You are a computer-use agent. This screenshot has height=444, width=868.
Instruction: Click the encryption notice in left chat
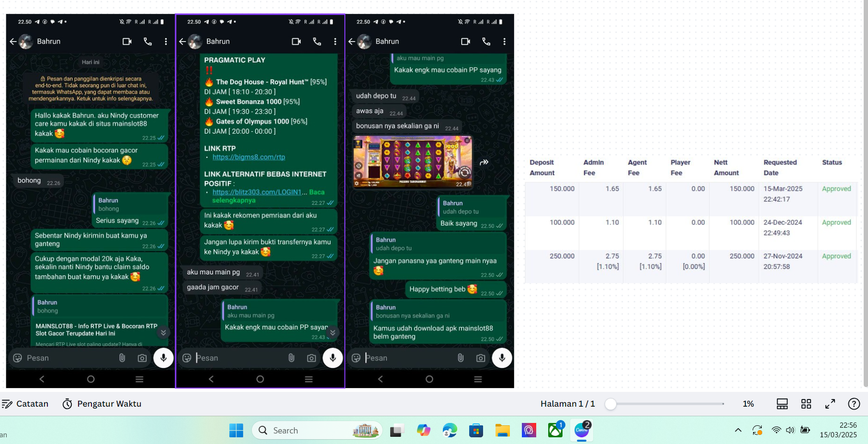(x=90, y=89)
